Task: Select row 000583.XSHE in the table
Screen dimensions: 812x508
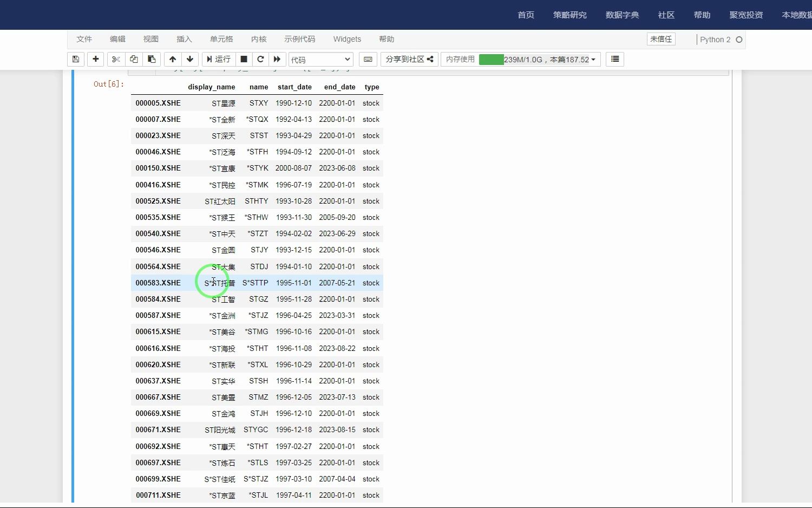Action: pyautogui.click(x=257, y=283)
